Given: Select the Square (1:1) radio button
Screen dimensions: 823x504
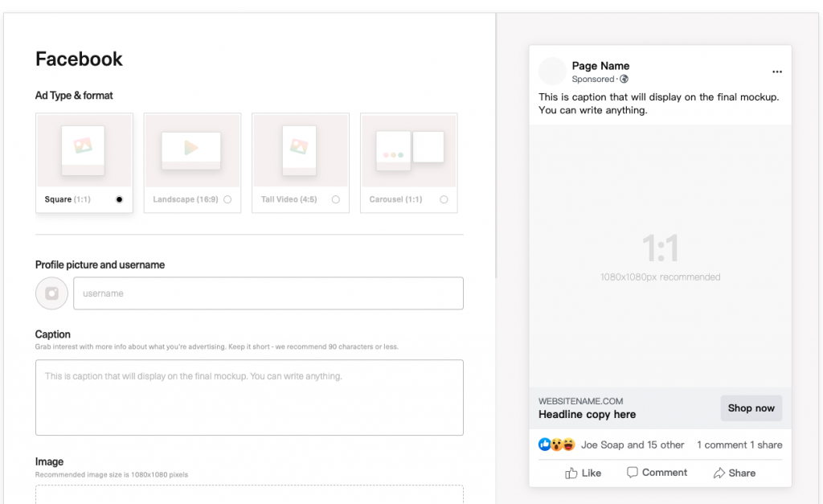Looking at the screenshot, I should (119, 199).
